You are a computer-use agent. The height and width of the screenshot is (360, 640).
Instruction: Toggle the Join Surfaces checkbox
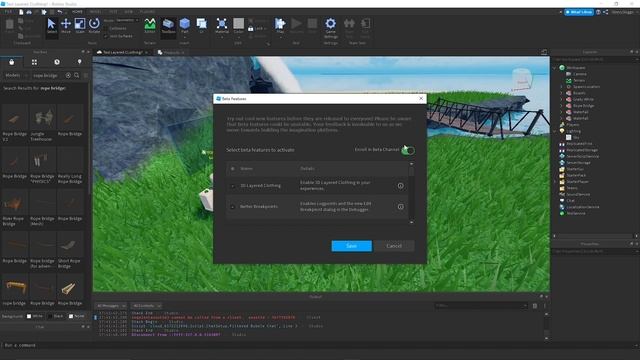coord(106,36)
